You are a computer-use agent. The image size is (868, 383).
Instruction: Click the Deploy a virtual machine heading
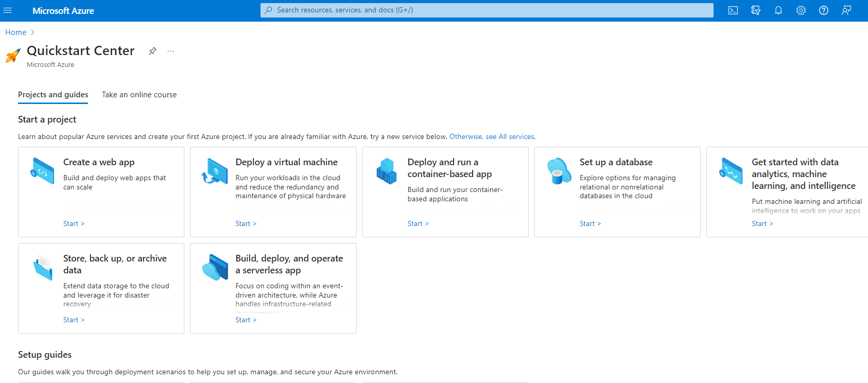[287, 162]
